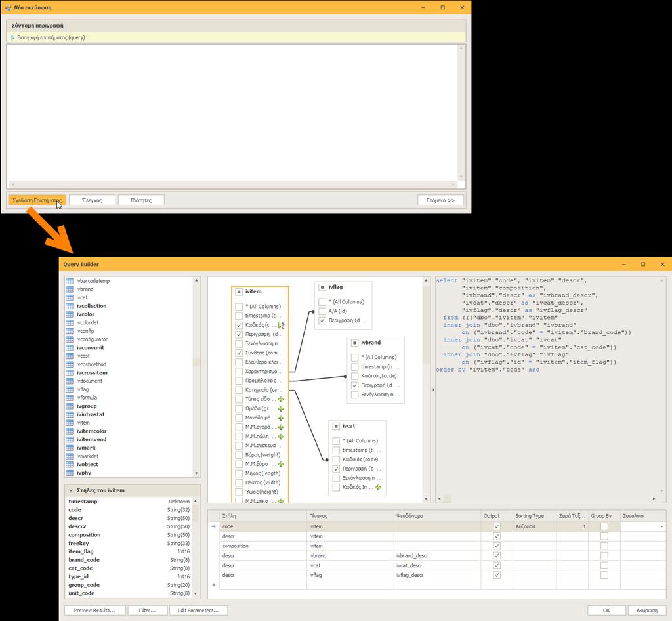This screenshot has width=672, height=621.
Task: Click the table list scroll-down arrow
Action: click(196, 473)
